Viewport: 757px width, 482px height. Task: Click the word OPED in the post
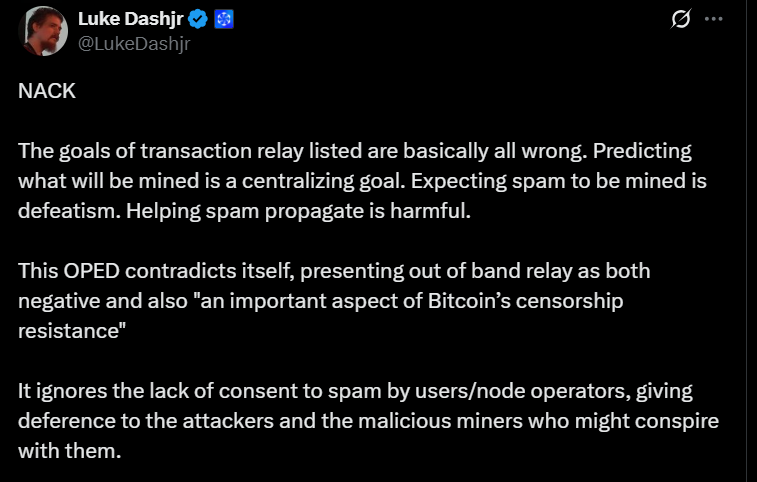coord(91,271)
